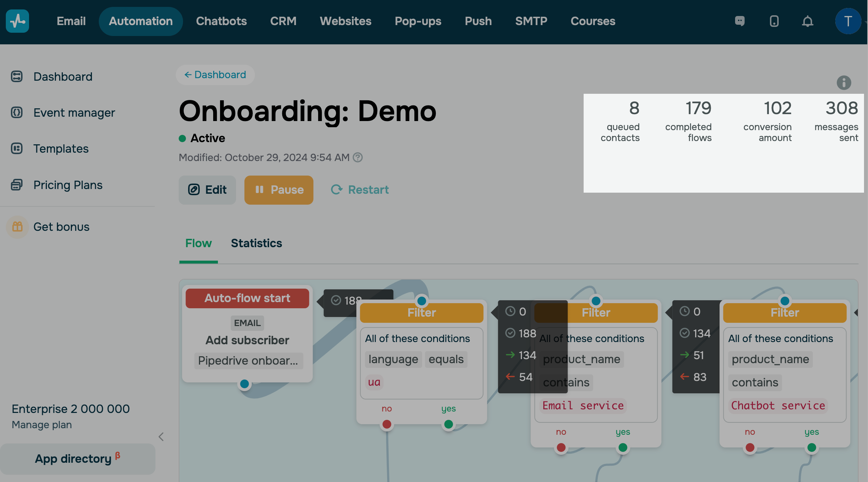Open Pricing Plans in sidebar
868x482 pixels.
[x=68, y=185]
